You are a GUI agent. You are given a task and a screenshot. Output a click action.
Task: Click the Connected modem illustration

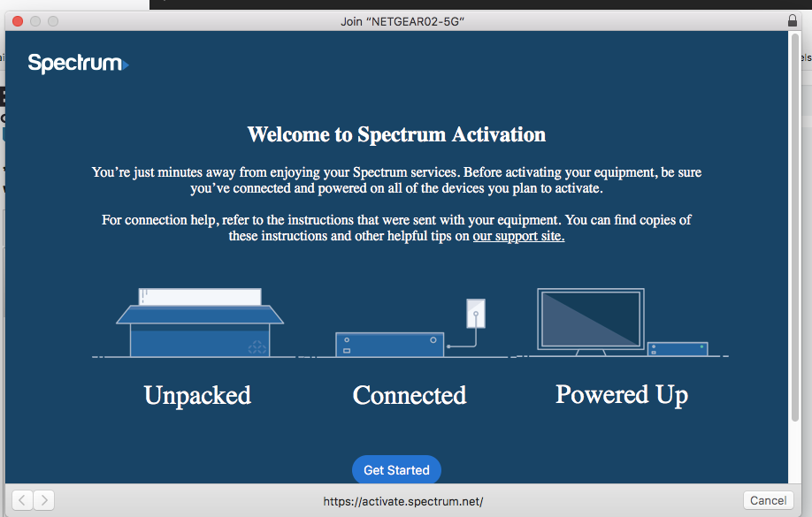pos(410,328)
